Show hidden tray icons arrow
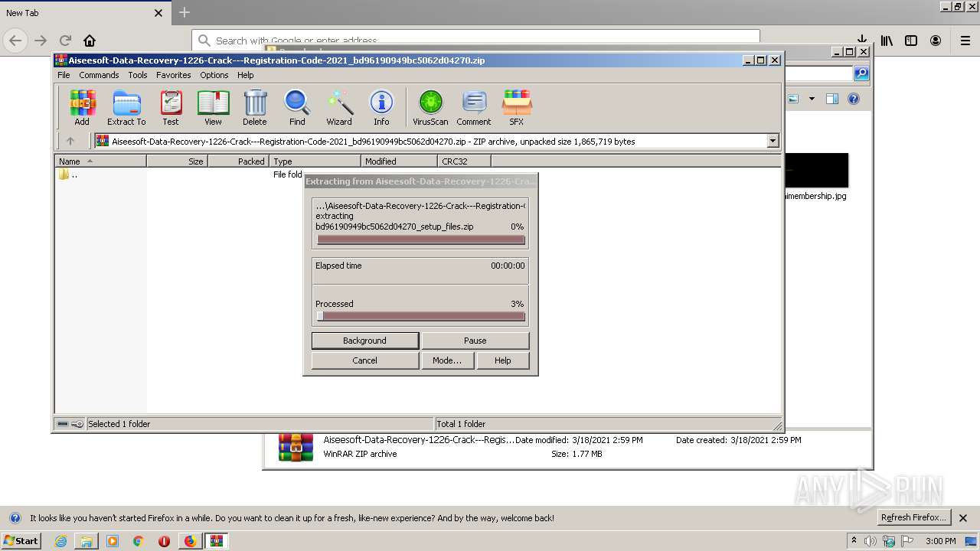The image size is (980, 551). click(854, 541)
